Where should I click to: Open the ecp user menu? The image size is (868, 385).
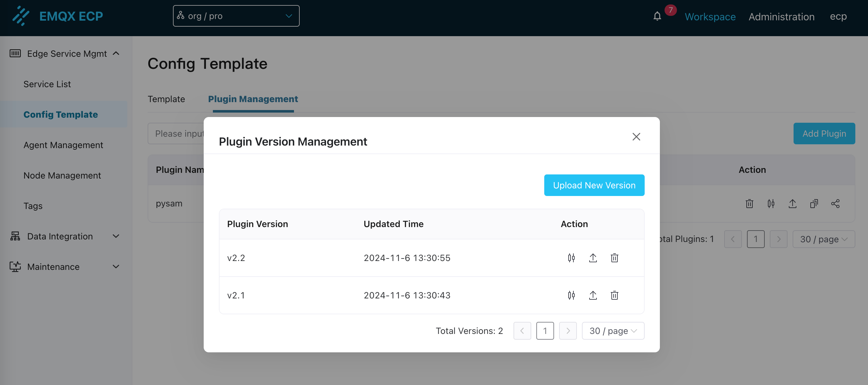point(838,16)
